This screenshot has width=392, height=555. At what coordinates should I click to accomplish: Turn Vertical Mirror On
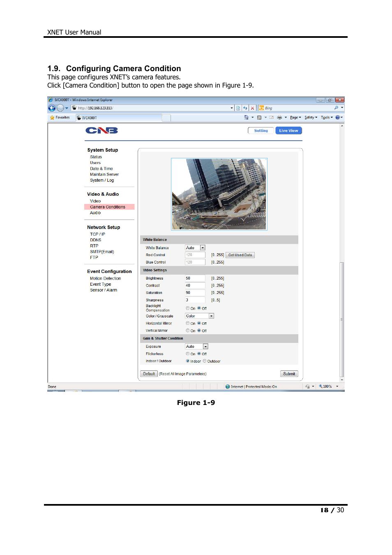188,330
